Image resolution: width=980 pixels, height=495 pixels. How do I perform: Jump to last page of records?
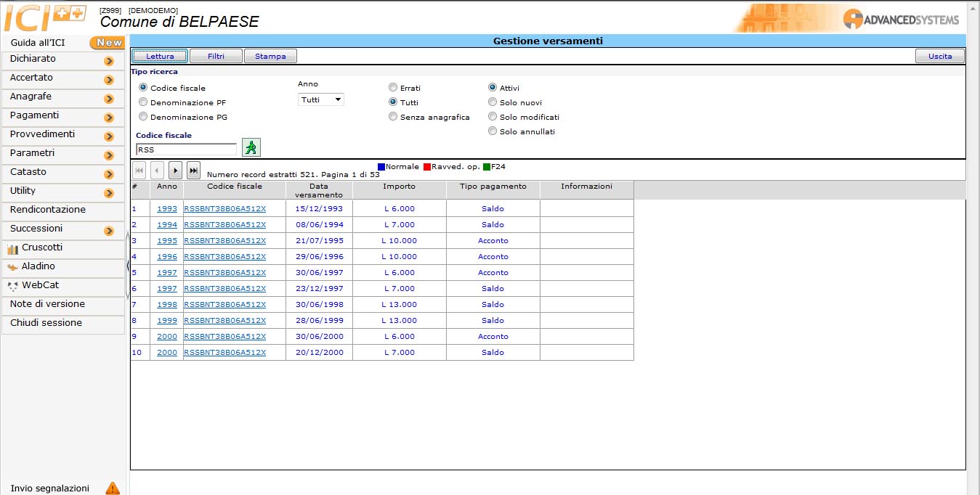(193, 171)
